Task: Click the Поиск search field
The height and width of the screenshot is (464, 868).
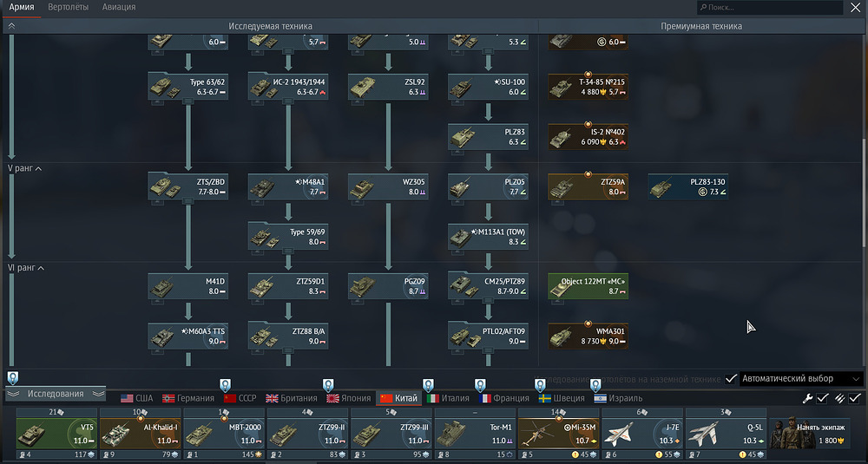Action: click(773, 7)
